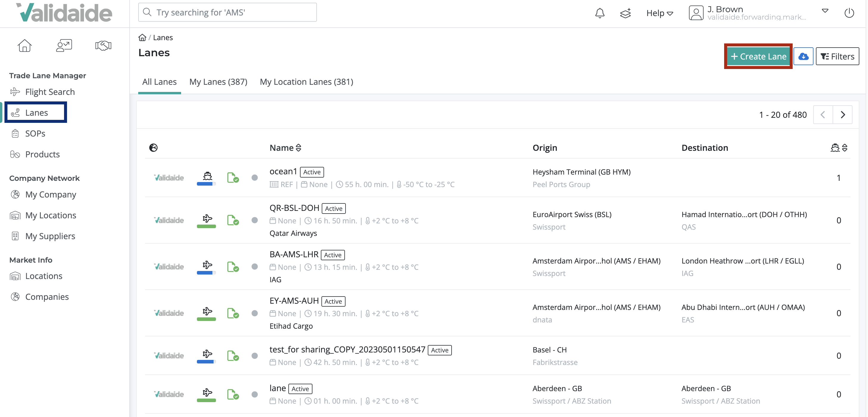
Task: Click the notifications bell icon
Action: pyautogui.click(x=600, y=13)
